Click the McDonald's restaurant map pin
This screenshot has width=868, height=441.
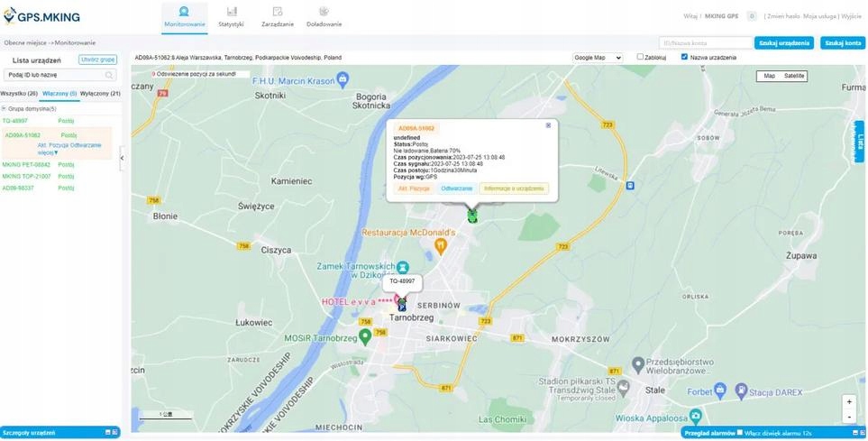(x=440, y=244)
